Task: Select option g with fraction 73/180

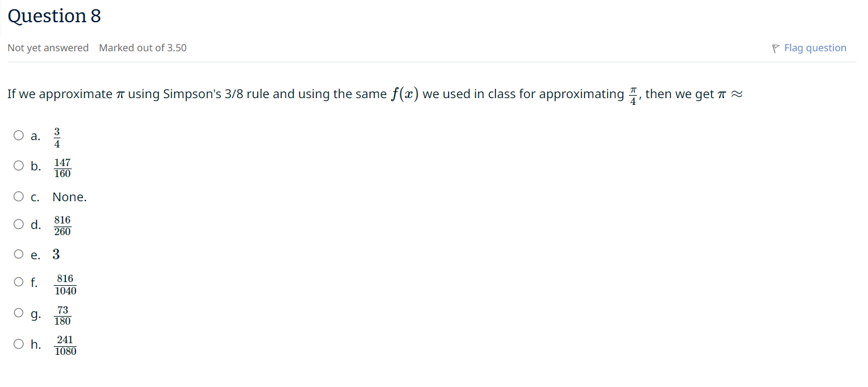Action: coord(19,312)
